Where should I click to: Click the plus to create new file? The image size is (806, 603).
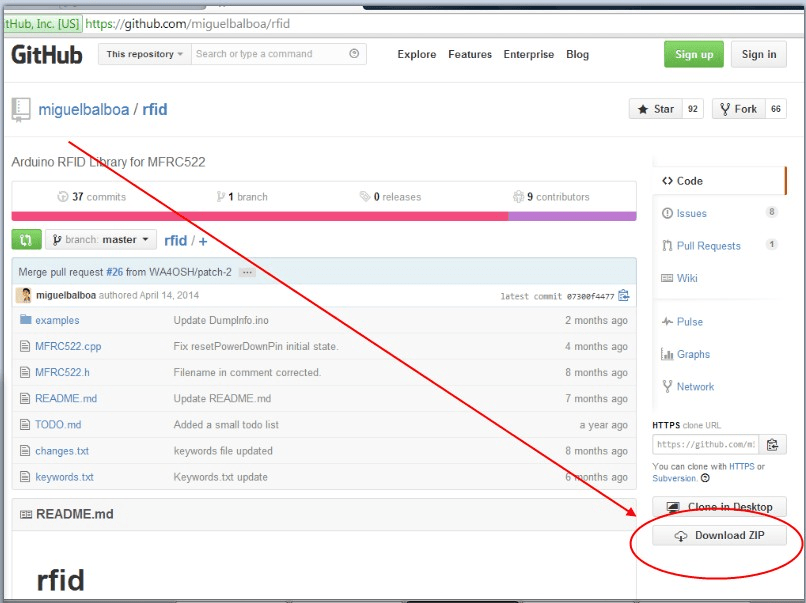(203, 241)
